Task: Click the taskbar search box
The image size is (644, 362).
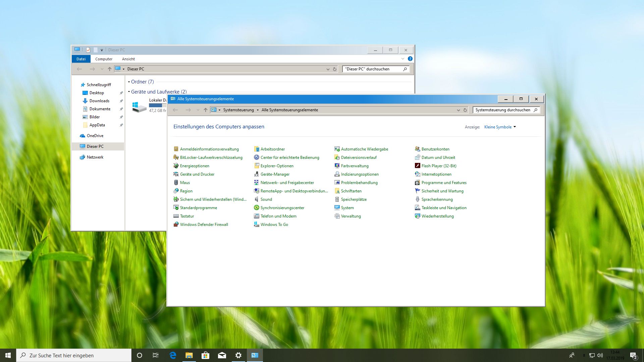Action: coord(74,355)
